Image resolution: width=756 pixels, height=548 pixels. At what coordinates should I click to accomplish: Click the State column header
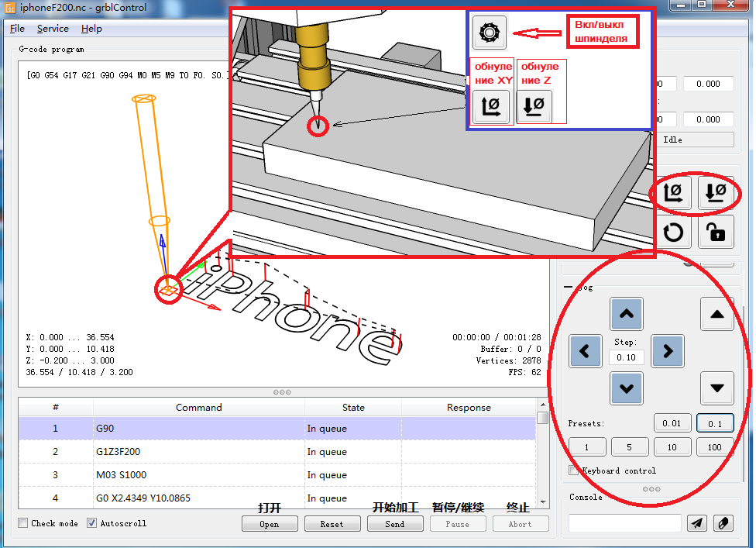tap(353, 408)
